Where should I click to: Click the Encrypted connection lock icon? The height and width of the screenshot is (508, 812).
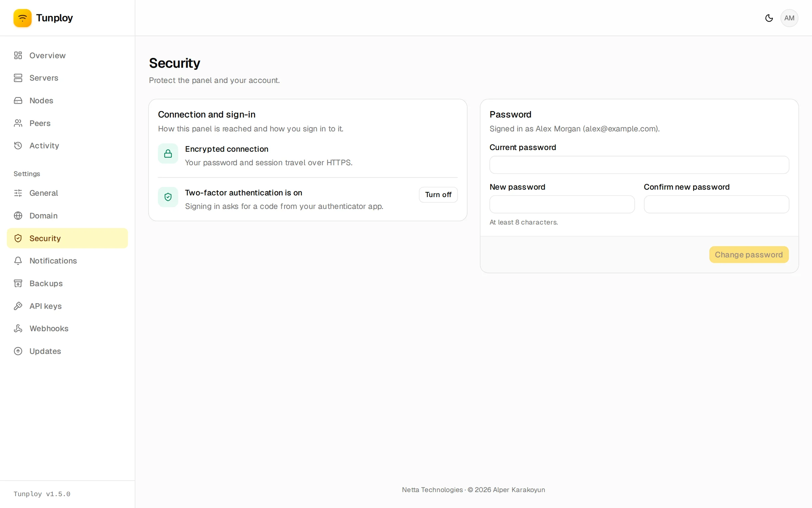click(168, 154)
